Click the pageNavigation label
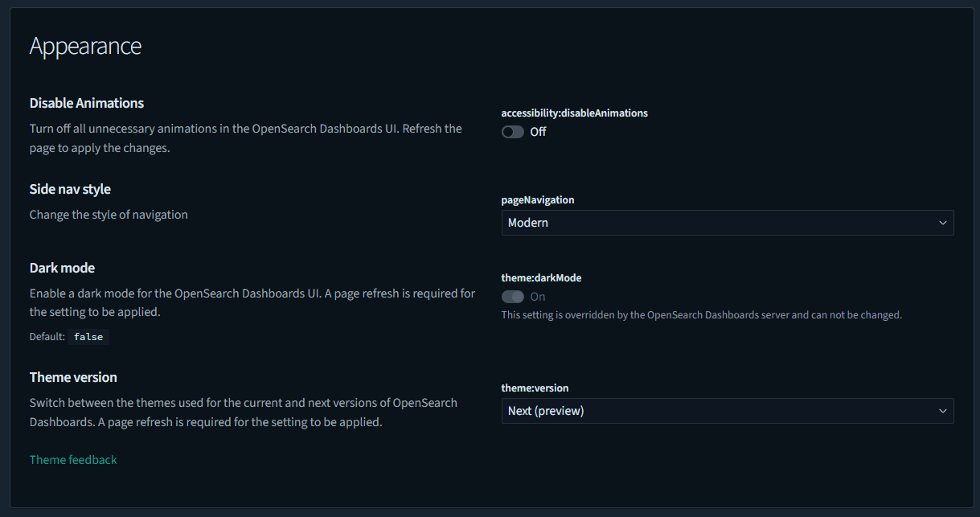Viewport: 980px width, 517px height. click(538, 199)
